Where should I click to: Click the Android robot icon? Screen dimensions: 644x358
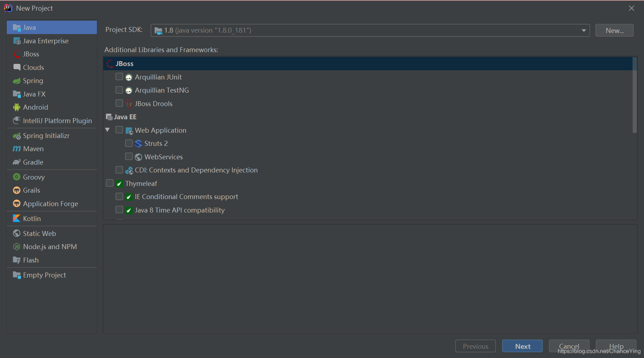17,107
